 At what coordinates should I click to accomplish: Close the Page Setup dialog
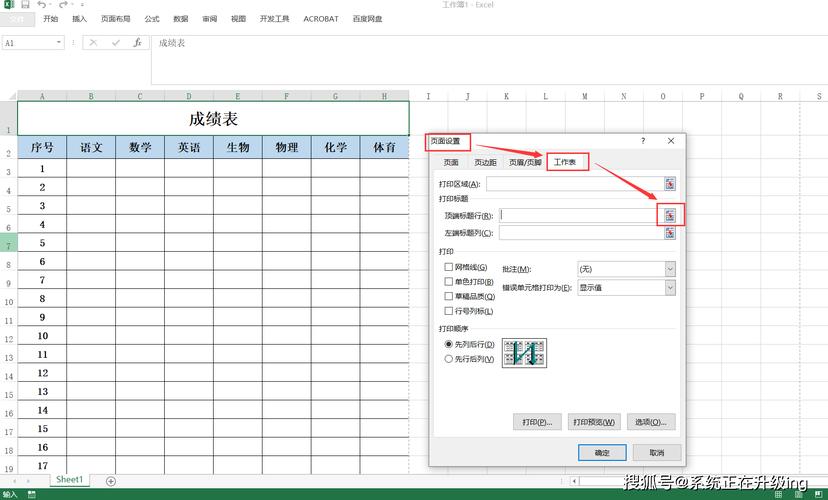(x=671, y=141)
